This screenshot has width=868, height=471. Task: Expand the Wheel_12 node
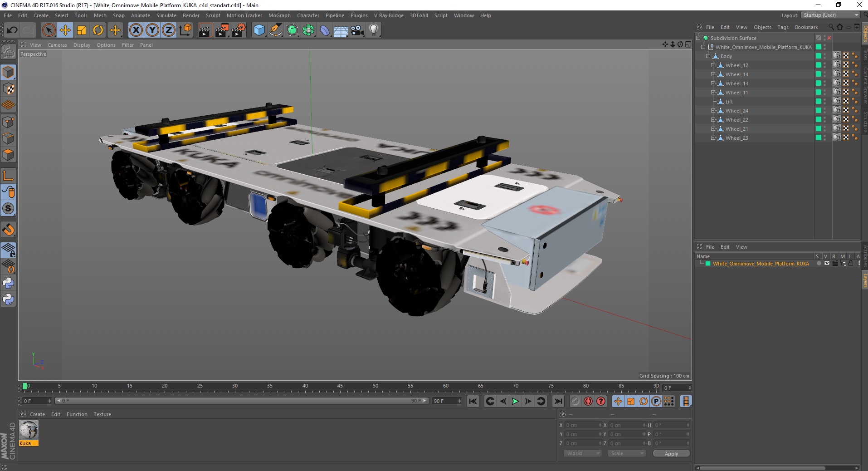point(713,65)
